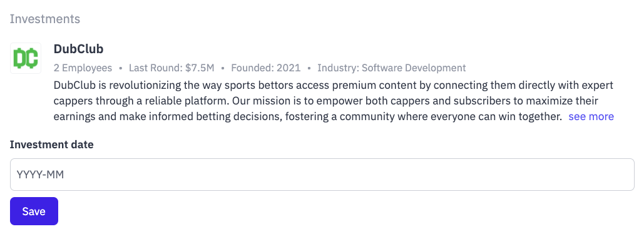
Task: Select the Investments section heading
Action: coord(45,19)
